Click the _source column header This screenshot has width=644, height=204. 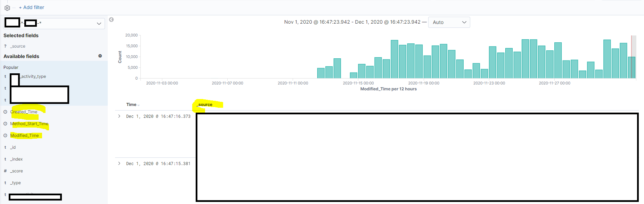coord(204,105)
